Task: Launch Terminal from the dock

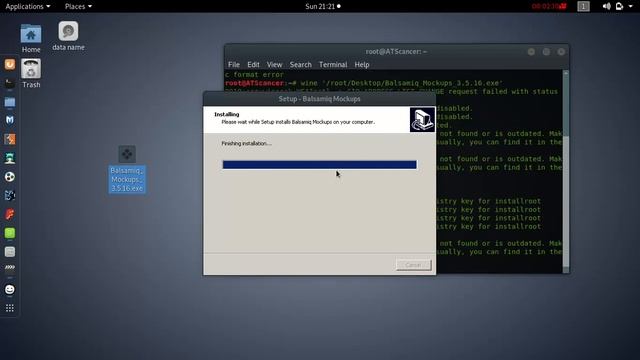Action: 10,83
